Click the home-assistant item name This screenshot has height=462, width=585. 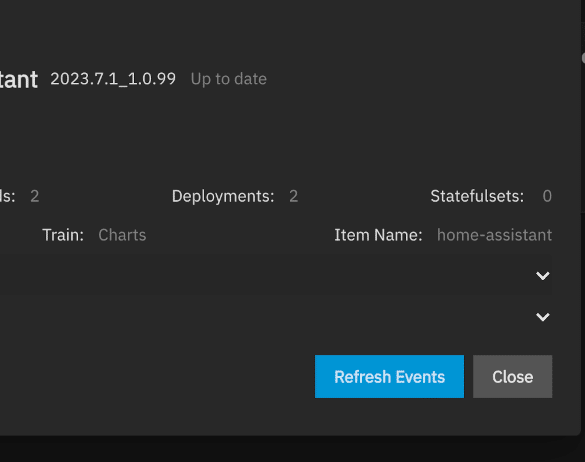494,235
